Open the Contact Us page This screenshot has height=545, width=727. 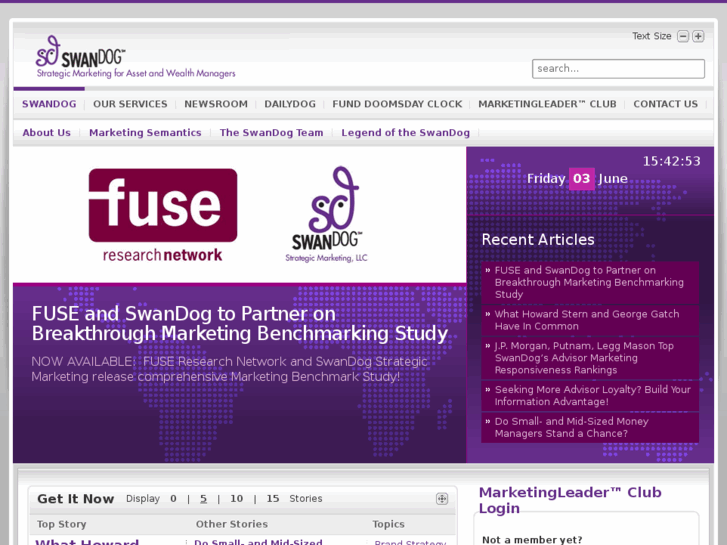(665, 104)
